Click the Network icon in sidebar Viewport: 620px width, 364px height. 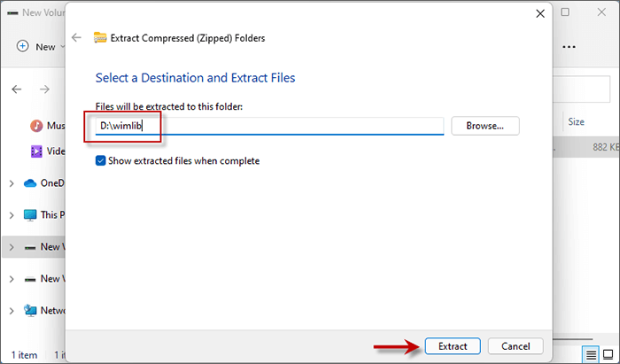click(x=30, y=311)
